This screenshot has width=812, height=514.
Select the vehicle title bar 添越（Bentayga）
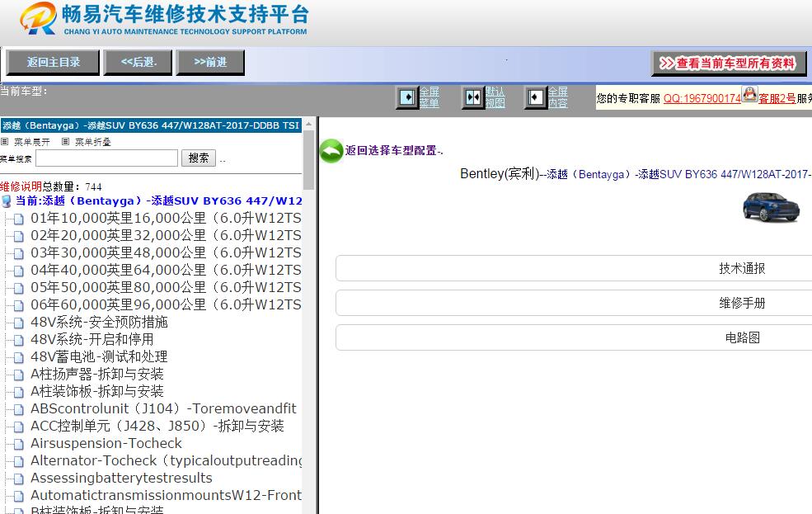(x=151, y=125)
